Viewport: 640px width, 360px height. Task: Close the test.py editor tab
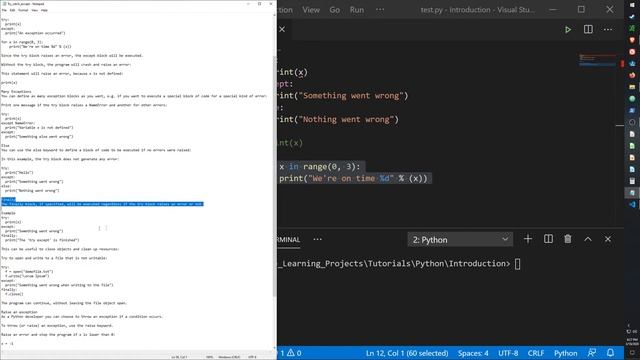coord(282,29)
